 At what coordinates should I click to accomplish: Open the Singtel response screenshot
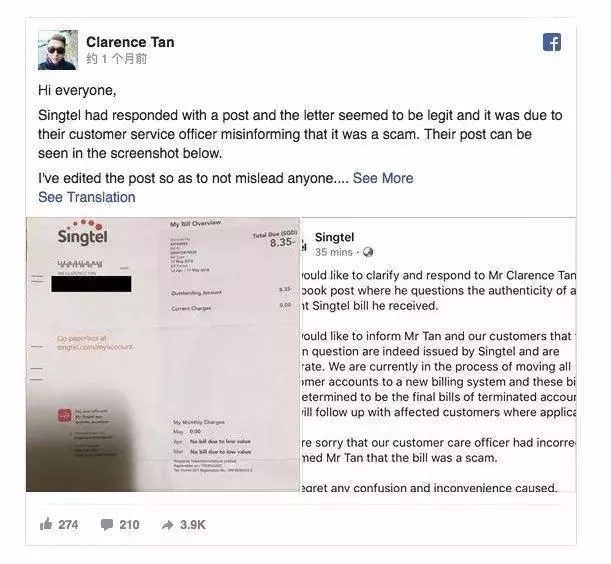pos(438,355)
